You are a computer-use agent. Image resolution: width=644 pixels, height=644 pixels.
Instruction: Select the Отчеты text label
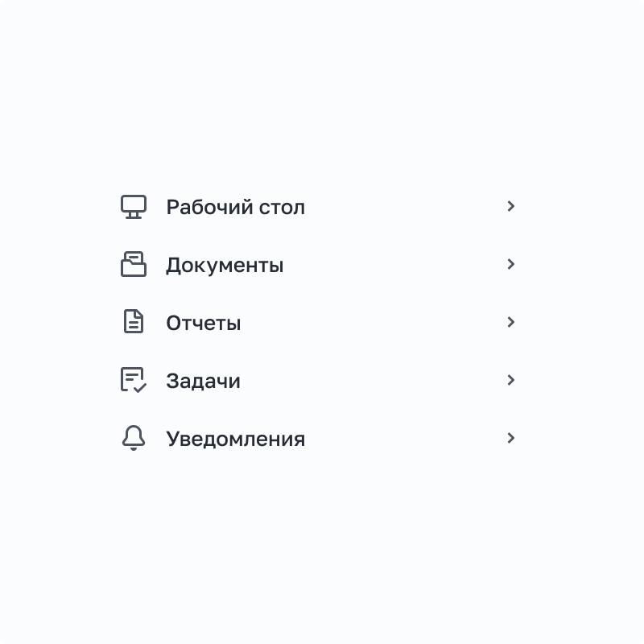pyautogui.click(x=203, y=323)
